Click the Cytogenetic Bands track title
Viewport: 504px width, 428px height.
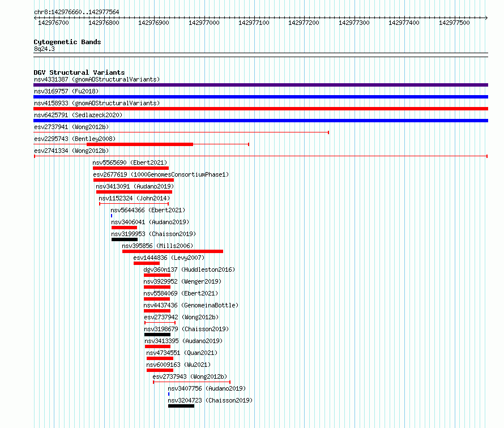(x=67, y=42)
